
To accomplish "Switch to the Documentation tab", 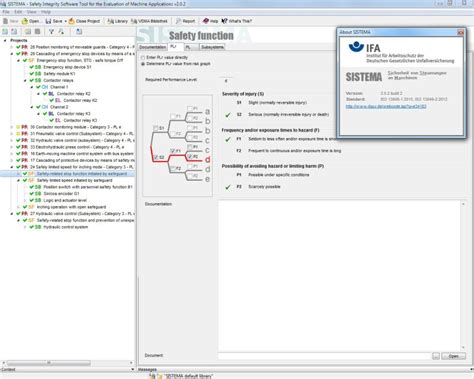I will [152, 47].
